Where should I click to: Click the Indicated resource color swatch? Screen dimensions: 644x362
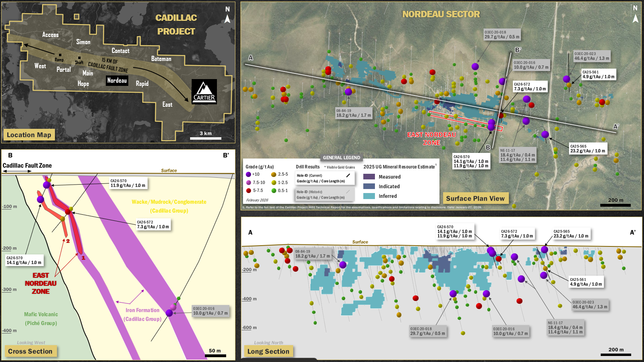[369, 186]
